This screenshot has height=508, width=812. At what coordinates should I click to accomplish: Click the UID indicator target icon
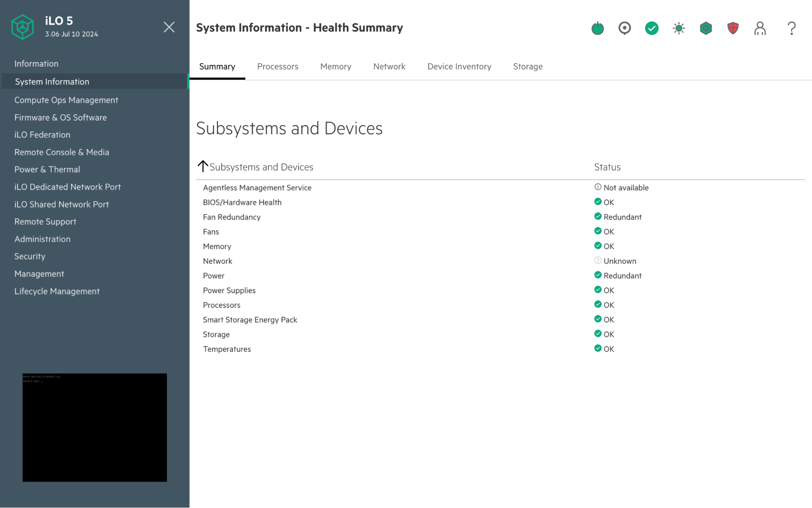click(624, 28)
